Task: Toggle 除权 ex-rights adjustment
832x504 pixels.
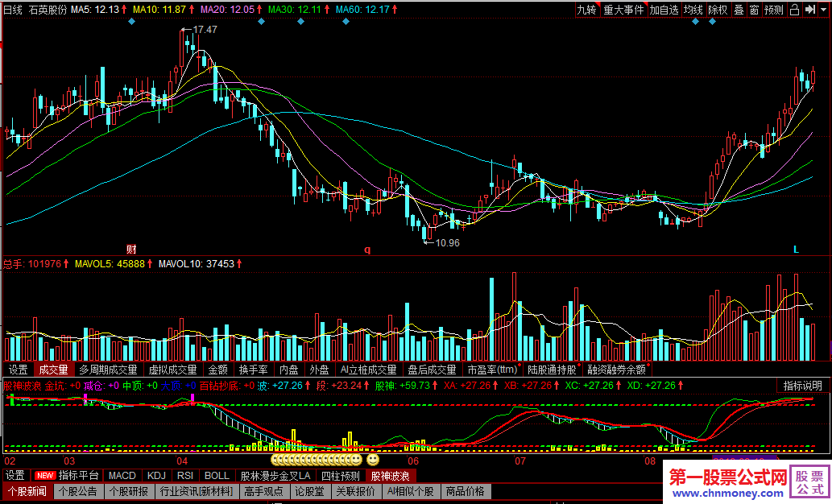Action: coord(718,10)
